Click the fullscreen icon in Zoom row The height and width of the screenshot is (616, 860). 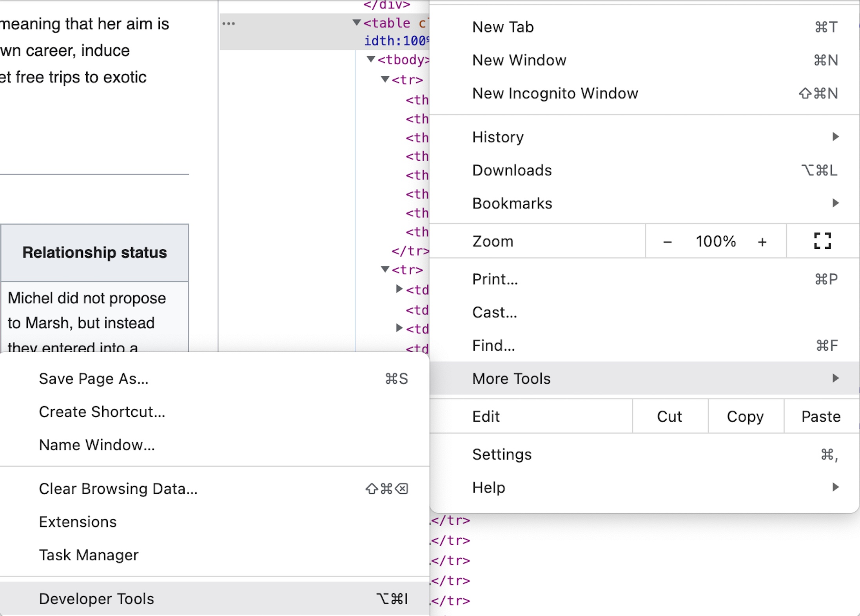coord(822,241)
